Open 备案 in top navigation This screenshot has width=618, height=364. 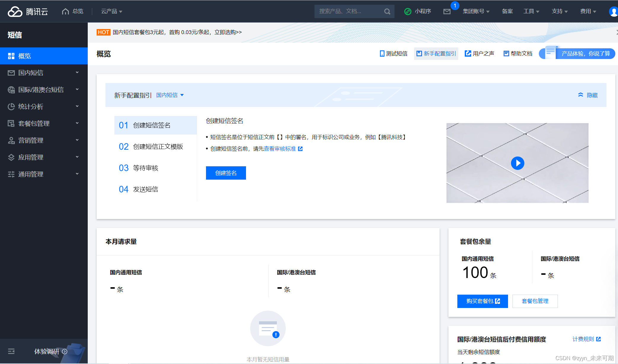point(507,11)
